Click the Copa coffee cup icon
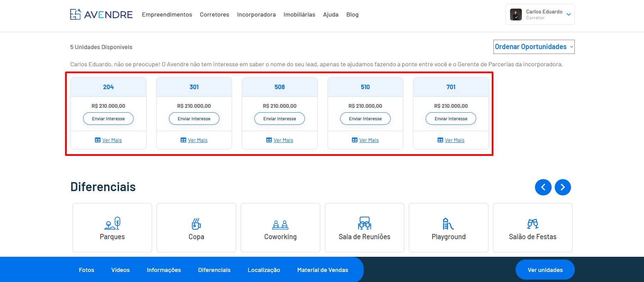Image resolution: width=644 pixels, height=282 pixels. click(196, 224)
